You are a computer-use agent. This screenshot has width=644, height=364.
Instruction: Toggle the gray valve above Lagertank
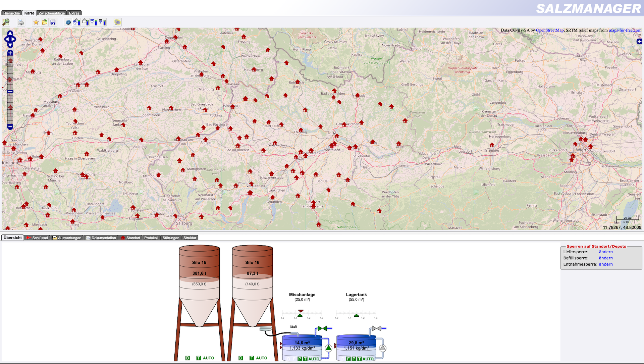[376, 328]
